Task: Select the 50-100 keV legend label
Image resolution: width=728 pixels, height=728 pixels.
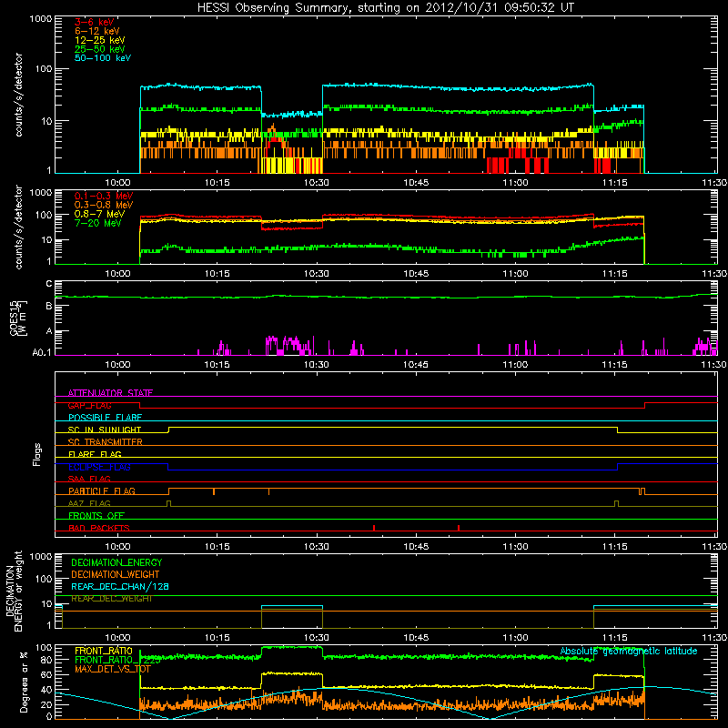Action: pos(103,58)
